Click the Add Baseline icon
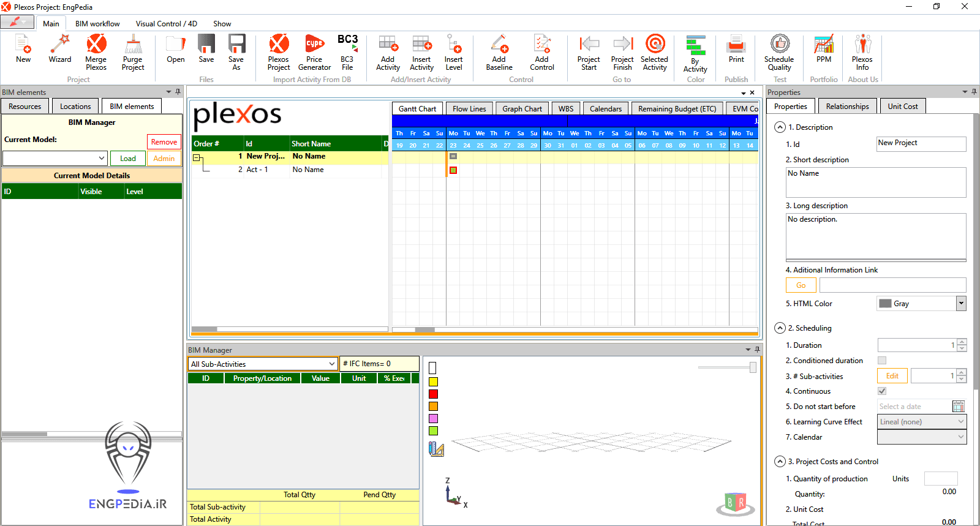Image resolution: width=980 pixels, height=526 pixels. pyautogui.click(x=499, y=53)
